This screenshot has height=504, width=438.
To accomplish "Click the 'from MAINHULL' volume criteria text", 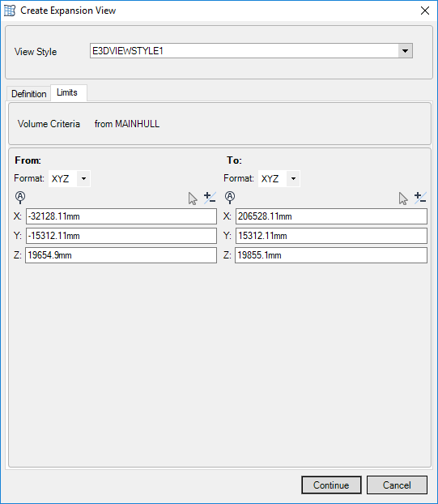I will (x=127, y=124).
